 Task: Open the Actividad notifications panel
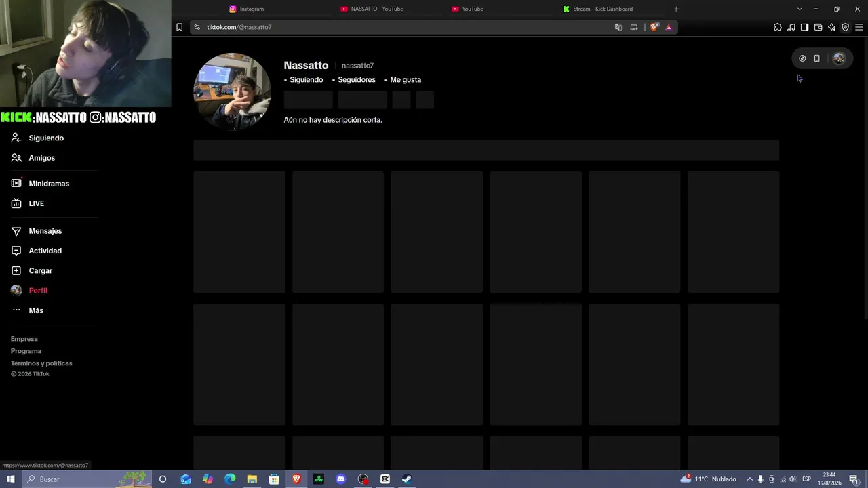45,251
